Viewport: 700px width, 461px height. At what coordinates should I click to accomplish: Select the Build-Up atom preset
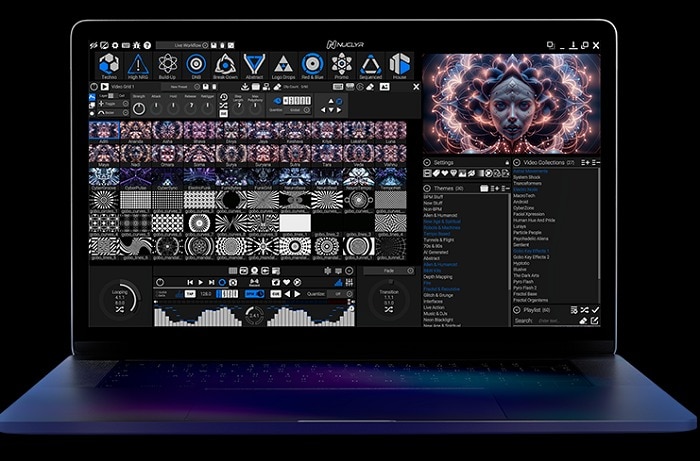click(x=167, y=64)
